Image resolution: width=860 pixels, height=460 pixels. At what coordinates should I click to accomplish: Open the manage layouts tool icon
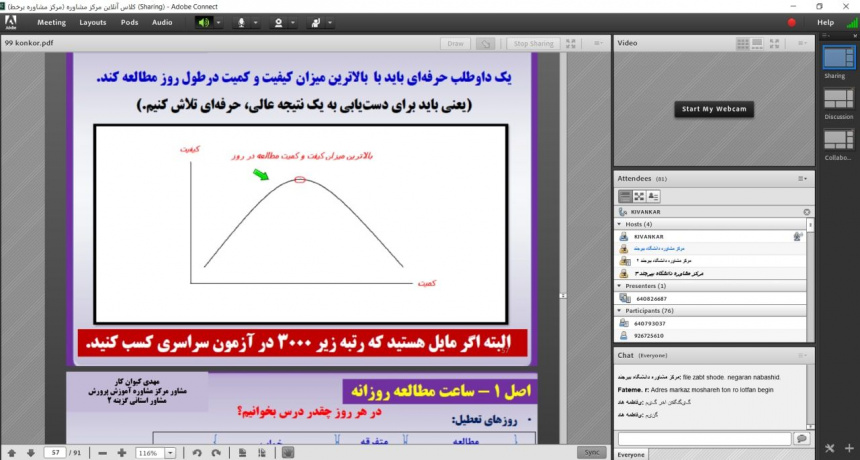pyautogui.click(x=830, y=448)
